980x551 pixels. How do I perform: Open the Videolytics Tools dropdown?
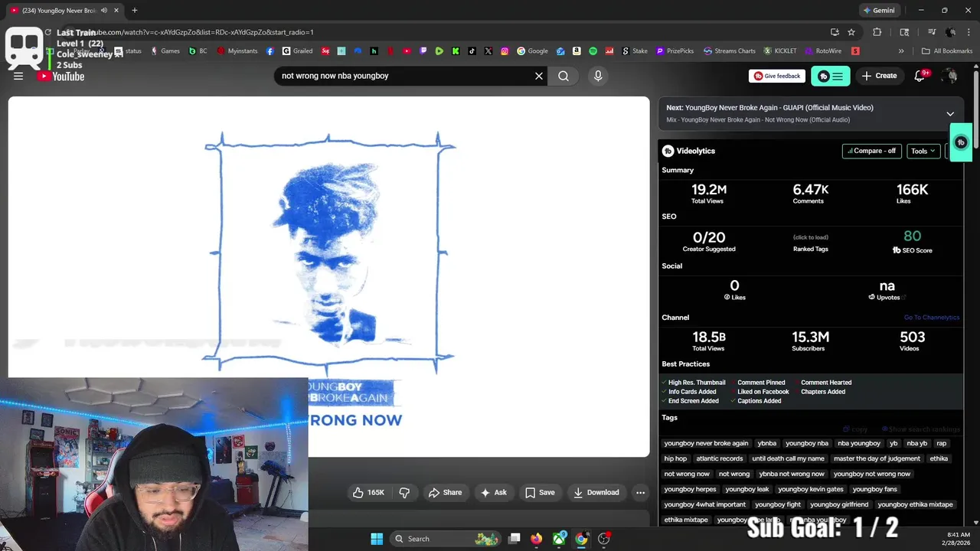click(x=923, y=151)
